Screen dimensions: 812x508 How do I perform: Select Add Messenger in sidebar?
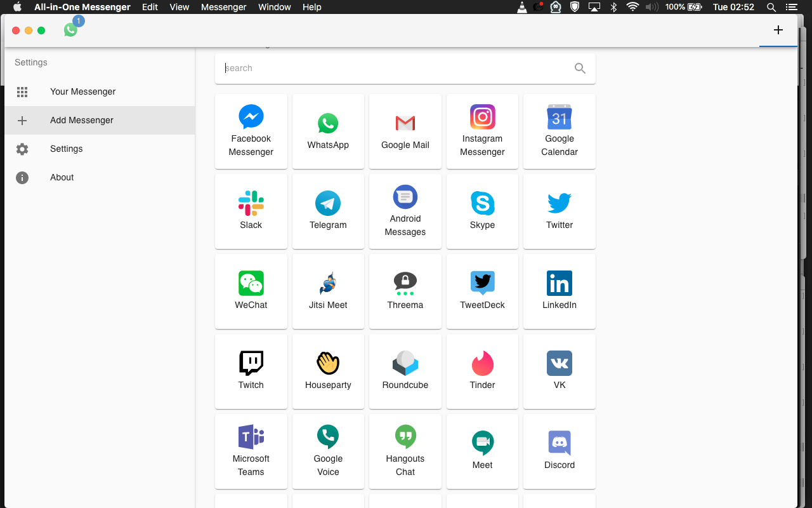click(100, 120)
